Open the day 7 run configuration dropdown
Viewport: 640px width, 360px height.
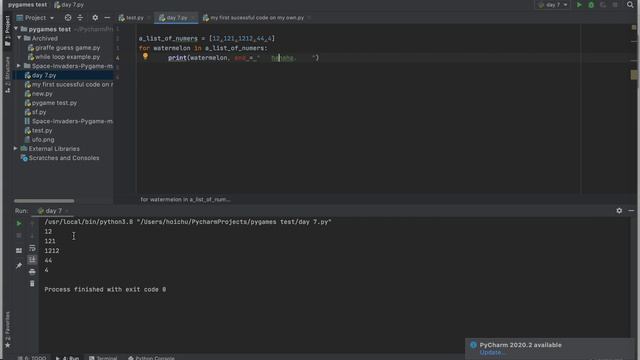(553, 5)
